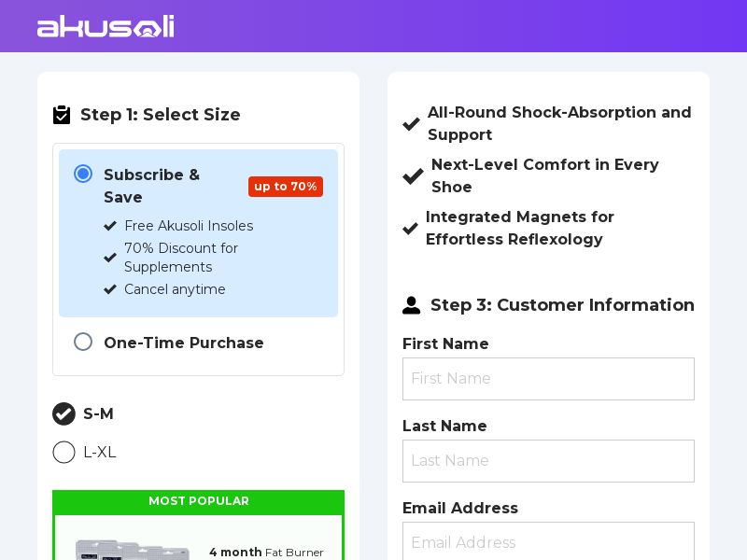Click the checkmark beside Next-Level Comfort
The height and width of the screenshot is (560, 747).
(413, 176)
